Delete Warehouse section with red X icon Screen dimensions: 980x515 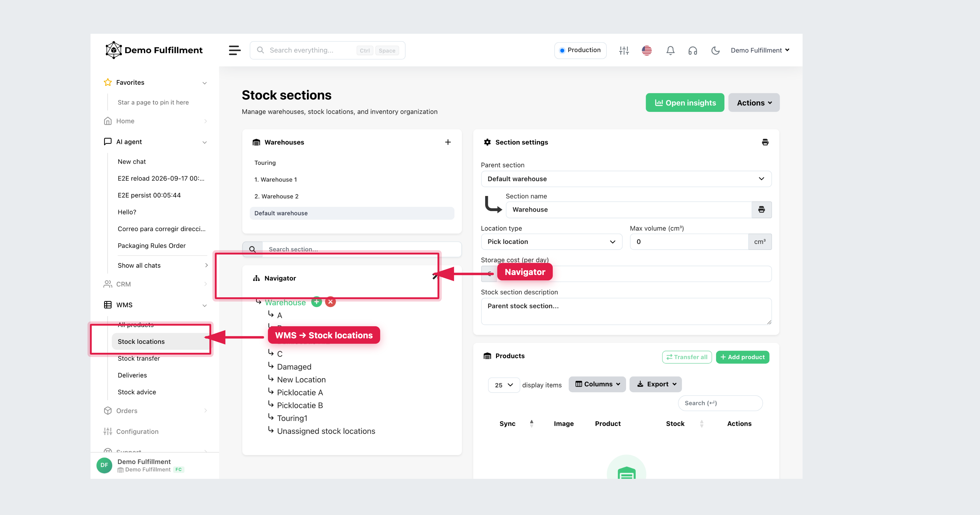[x=331, y=302]
